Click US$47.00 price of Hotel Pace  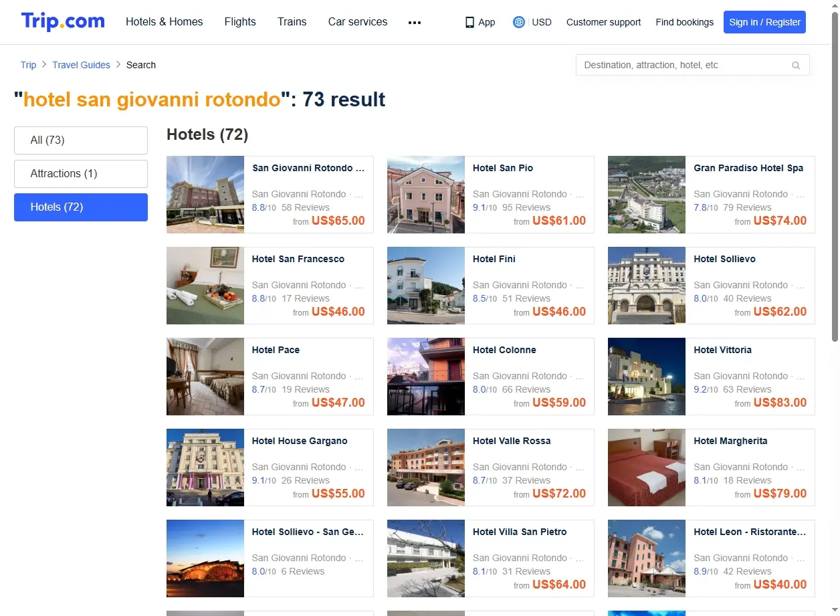(x=338, y=403)
